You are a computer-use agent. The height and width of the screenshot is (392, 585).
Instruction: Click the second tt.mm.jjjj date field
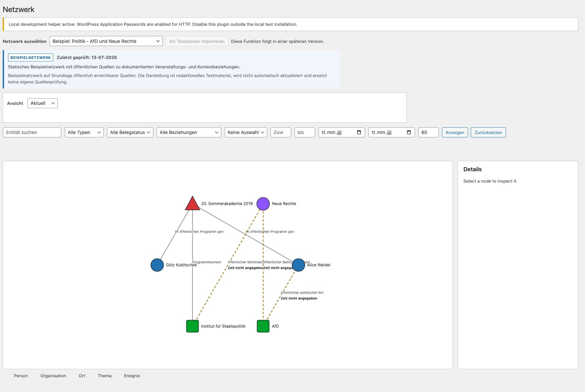coord(391,132)
